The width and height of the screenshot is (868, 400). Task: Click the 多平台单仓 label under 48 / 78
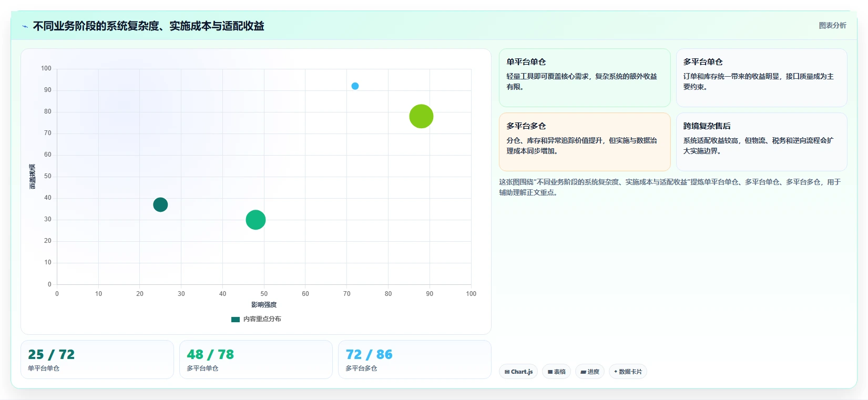pos(202,368)
